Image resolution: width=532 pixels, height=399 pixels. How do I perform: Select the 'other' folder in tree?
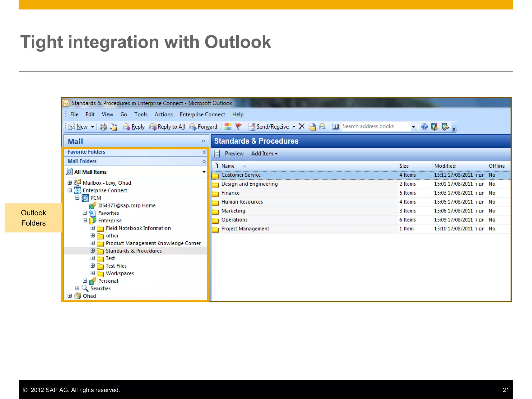click(x=112, y=236)
